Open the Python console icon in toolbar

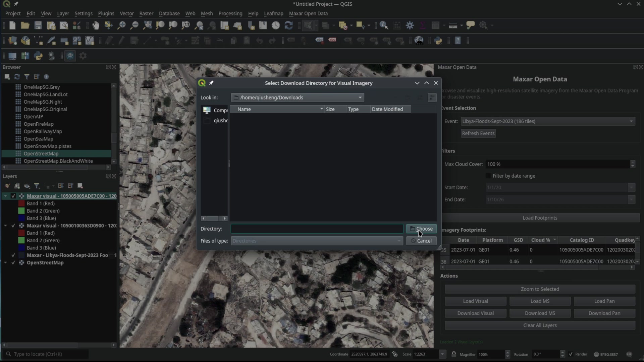(438, 41)
